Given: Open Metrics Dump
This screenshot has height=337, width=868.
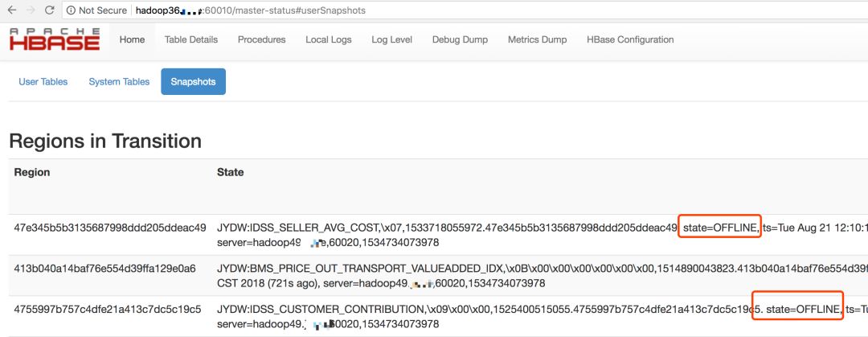Looking at the screenshot, I should 537,39.
